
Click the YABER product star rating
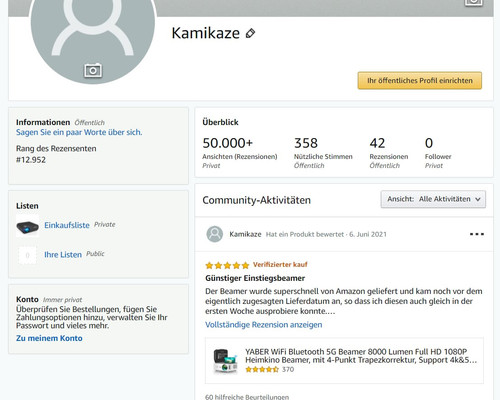[262, 369]
